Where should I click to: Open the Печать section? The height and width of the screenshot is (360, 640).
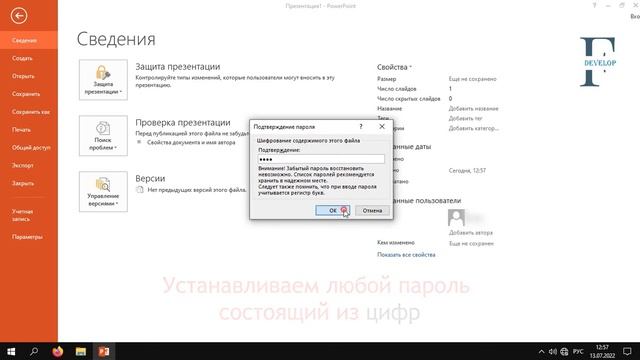29,130
